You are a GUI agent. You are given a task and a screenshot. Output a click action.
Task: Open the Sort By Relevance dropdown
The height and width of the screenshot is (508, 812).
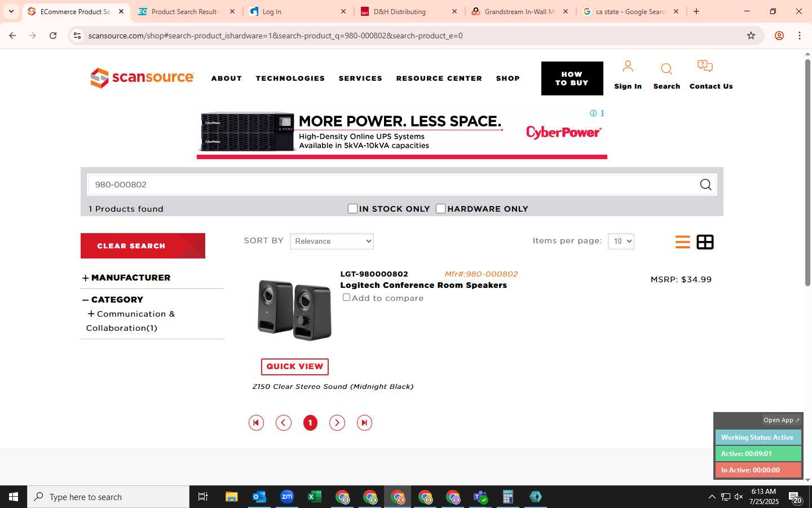332,241
